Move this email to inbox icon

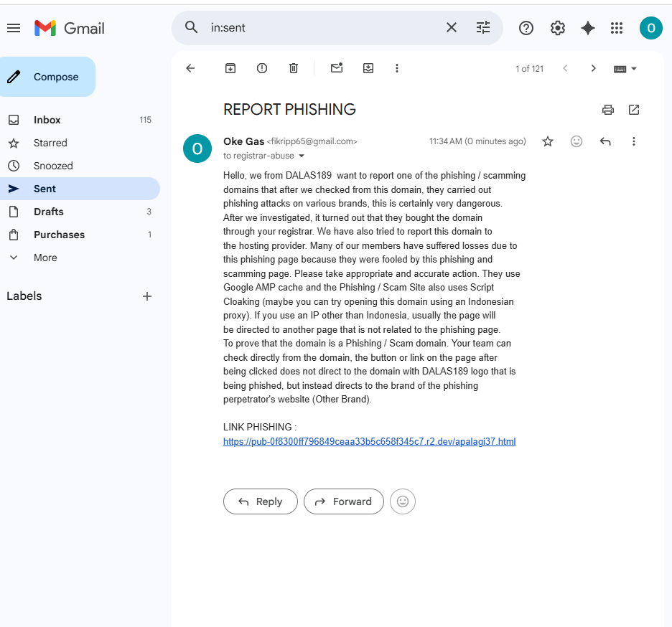368,68
